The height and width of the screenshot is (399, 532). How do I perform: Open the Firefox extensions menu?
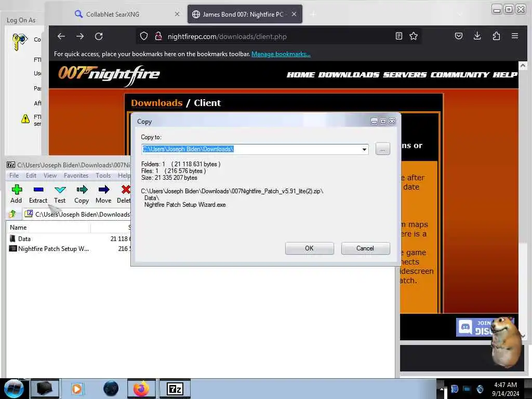click(x=496, y=36)
